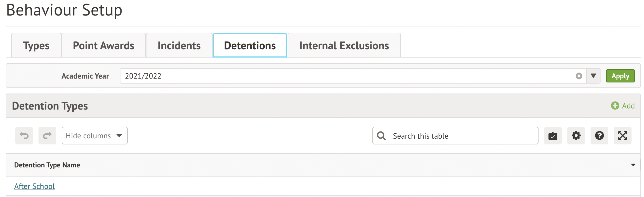
Task: Switch to the Types tab
Action: 36,45
